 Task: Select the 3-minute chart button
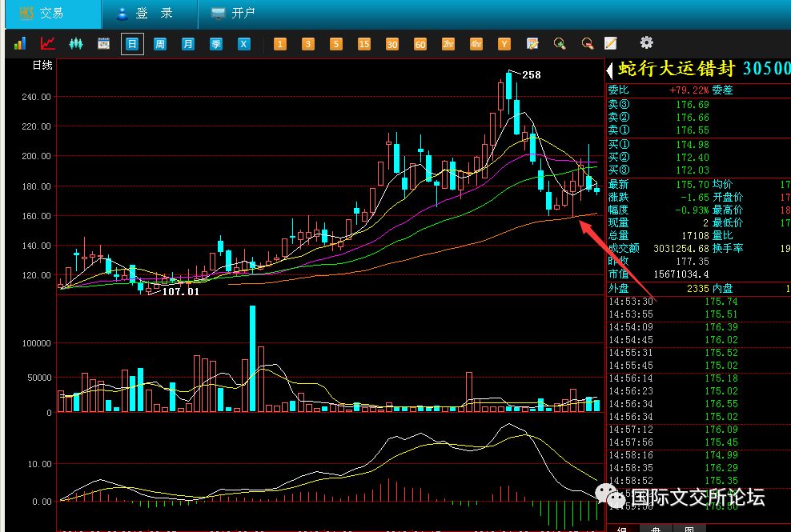[x=307, y=44]
